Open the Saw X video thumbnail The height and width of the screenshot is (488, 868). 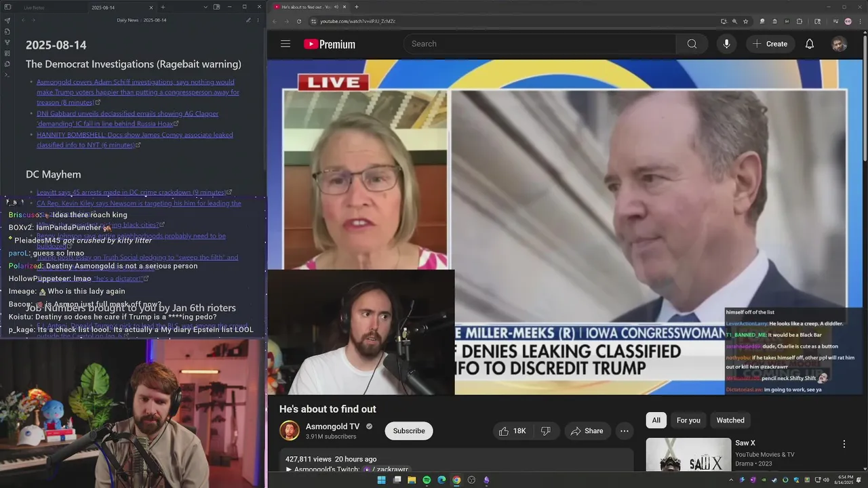(x=688, y=455)
